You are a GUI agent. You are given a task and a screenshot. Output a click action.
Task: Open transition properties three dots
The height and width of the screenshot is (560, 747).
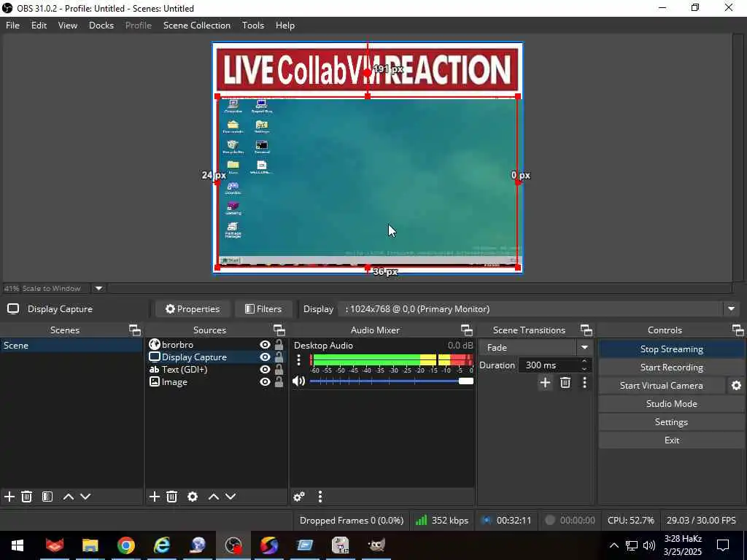click(x=584, y=382)
